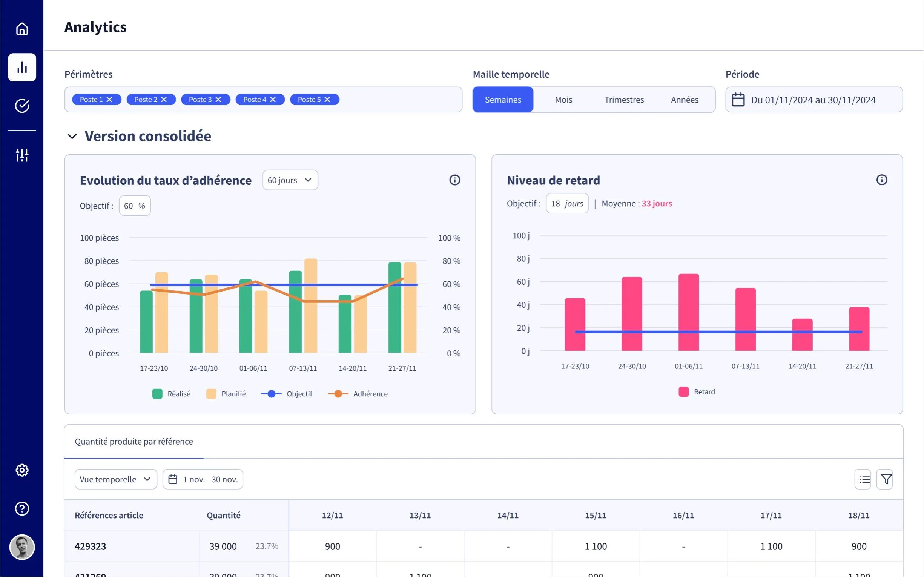Toggle the Adhérence legend series

[x=358, y=394]
